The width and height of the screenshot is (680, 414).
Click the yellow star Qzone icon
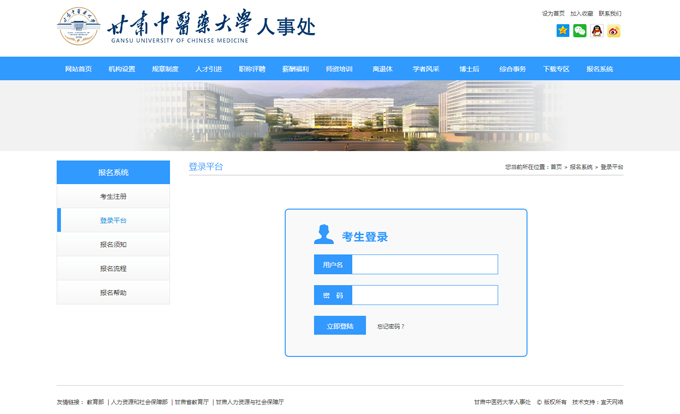pos(563,31)
